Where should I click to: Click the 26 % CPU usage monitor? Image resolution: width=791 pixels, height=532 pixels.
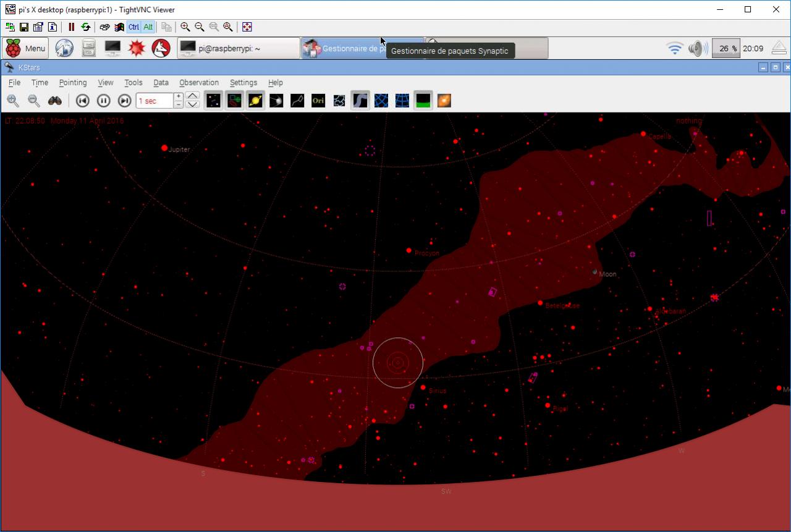click(x=725, y=48)
